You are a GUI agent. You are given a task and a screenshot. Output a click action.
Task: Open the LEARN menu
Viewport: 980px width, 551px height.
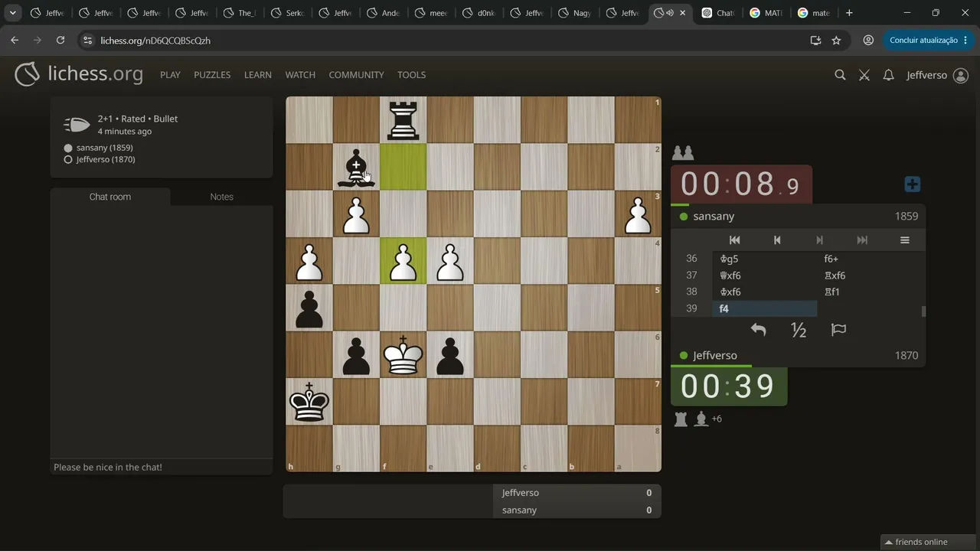258,75
